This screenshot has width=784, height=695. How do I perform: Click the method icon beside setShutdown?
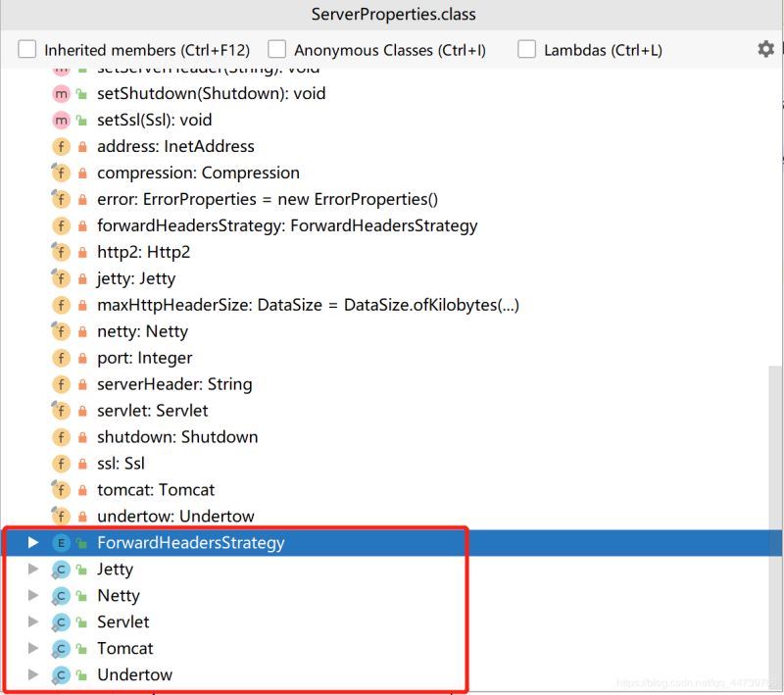60,93
